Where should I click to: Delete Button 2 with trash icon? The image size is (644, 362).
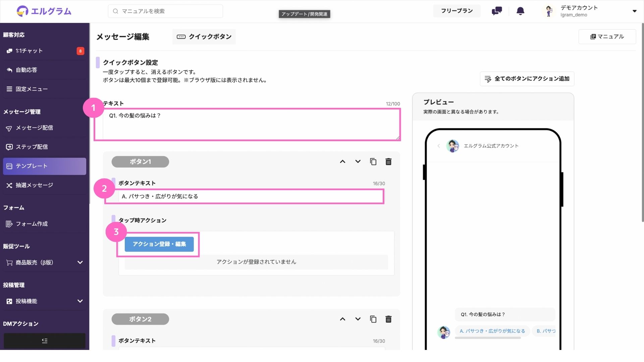(x=388, y=319)
